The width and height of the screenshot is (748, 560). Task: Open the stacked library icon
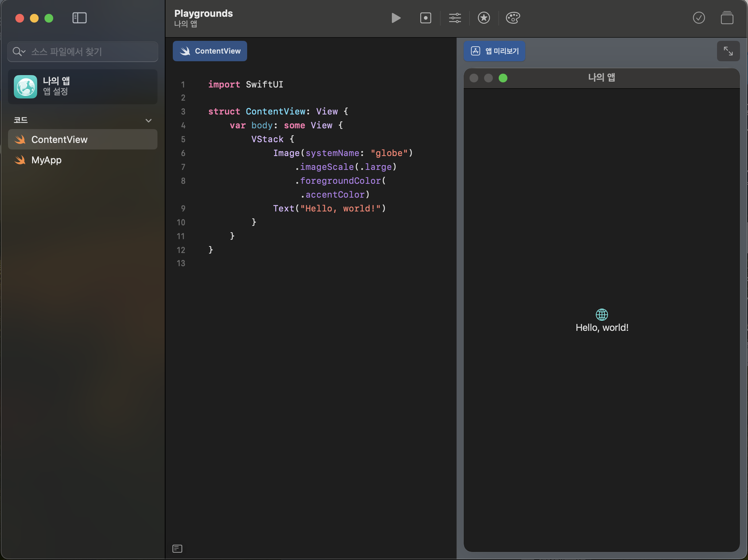[727, 18]
